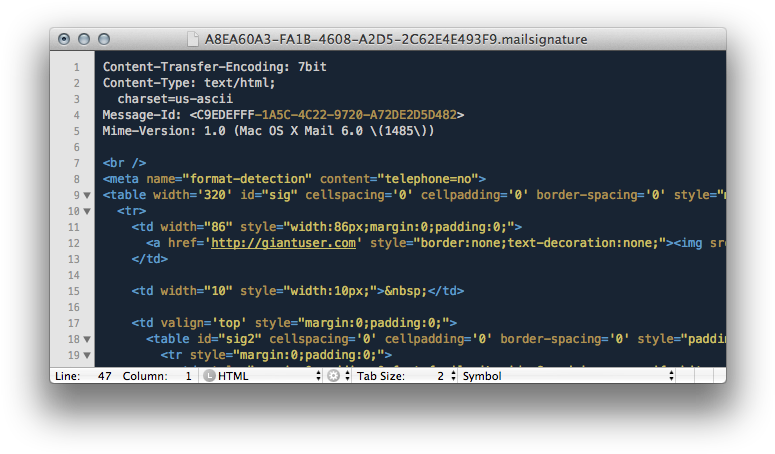Viewport: 775px width, 454px height.
Task: Collapse the table tag fold on line 9
Action: tap(87, 195)
